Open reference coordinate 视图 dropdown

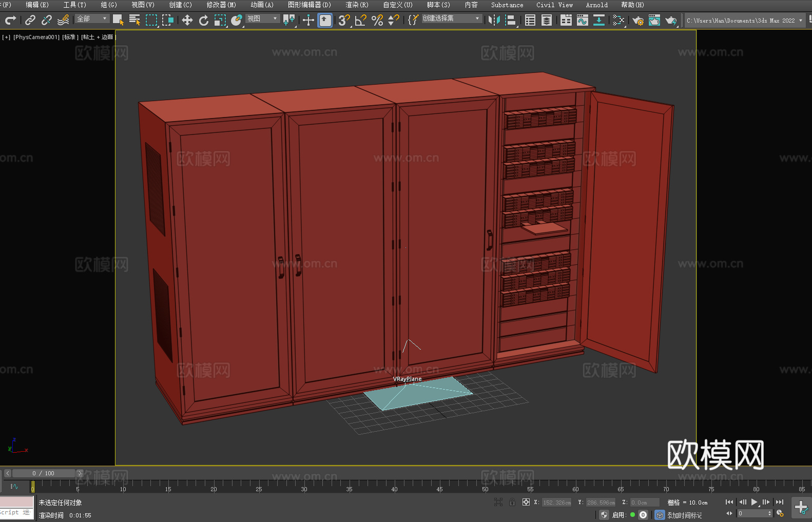(263, 18)
